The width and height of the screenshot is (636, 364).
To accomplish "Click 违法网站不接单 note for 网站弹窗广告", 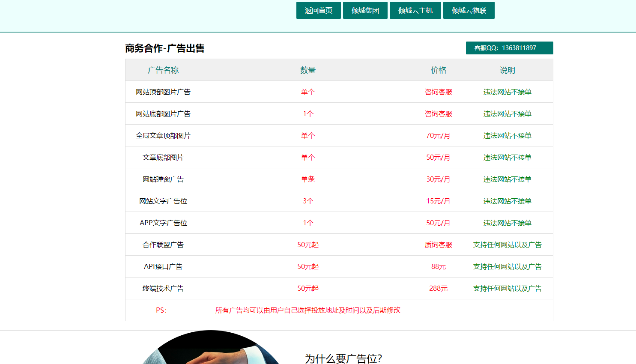I will (x=508, y=179).
